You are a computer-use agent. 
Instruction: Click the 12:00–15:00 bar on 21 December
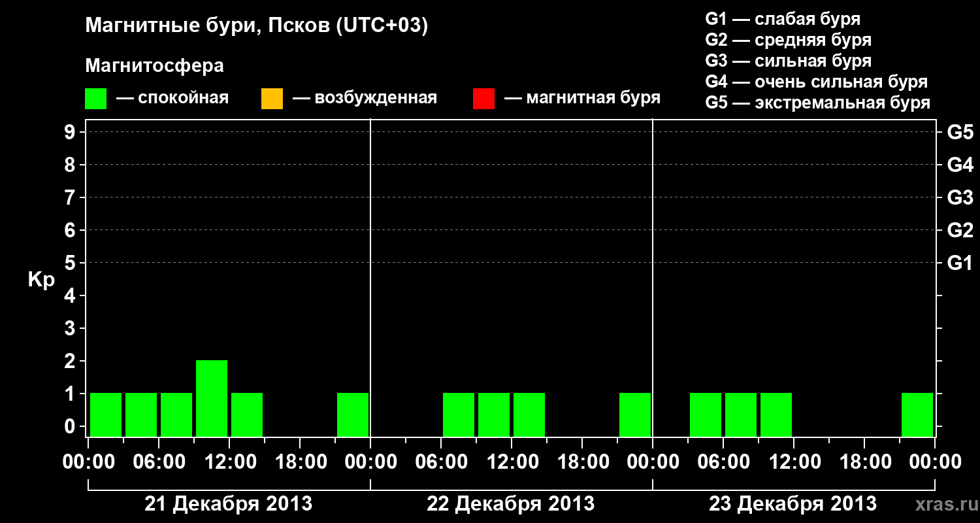[247, 414]
